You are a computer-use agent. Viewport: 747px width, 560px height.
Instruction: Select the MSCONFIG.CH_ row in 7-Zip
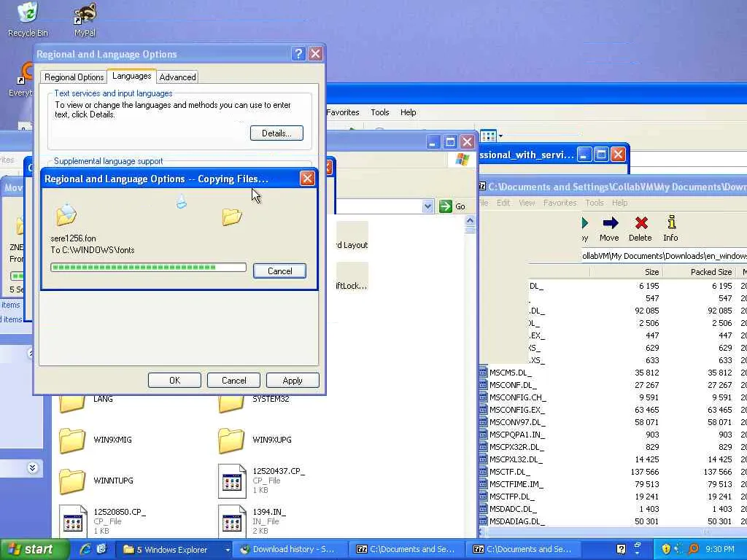[x=612, y=397]
